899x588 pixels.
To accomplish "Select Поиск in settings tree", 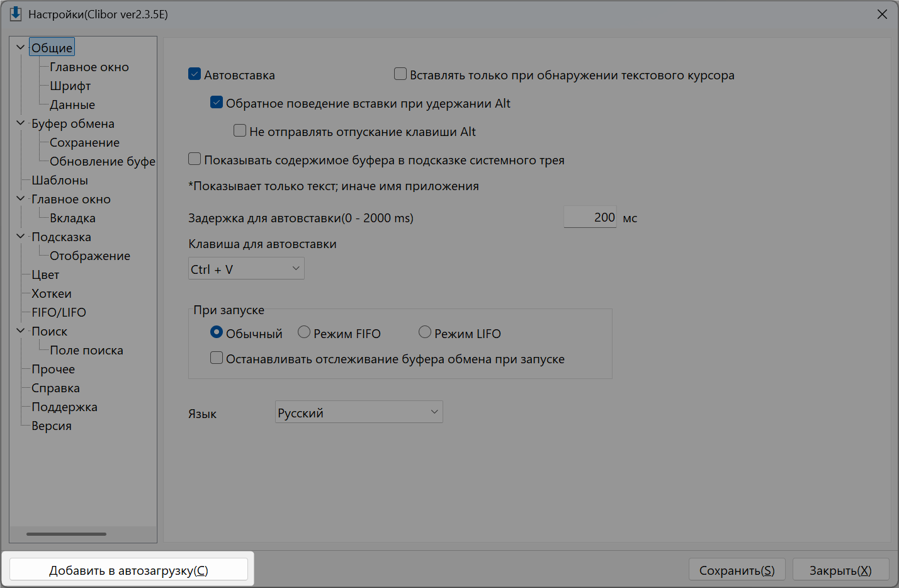I will 50,331.
